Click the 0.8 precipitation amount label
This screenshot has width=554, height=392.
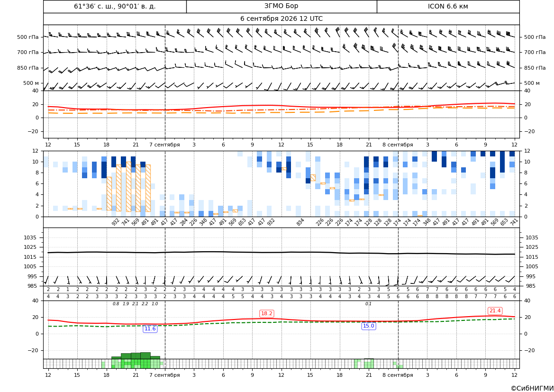tap(116, 304)
